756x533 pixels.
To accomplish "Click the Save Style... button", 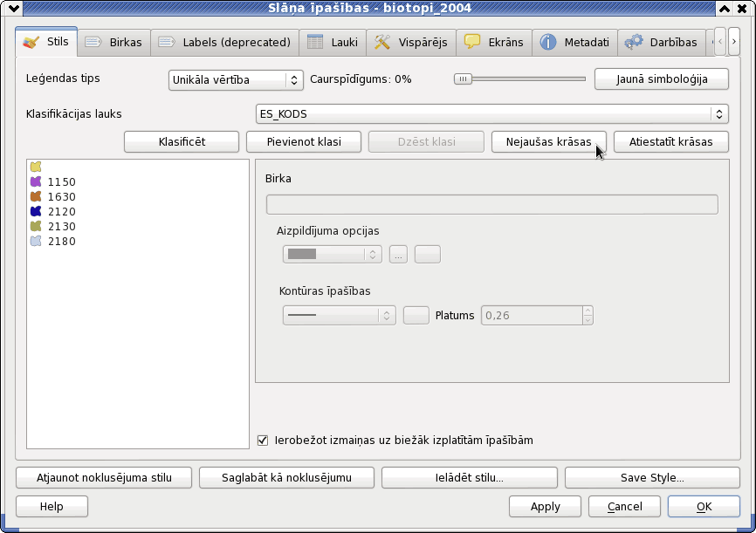I will tap(652, 477).
